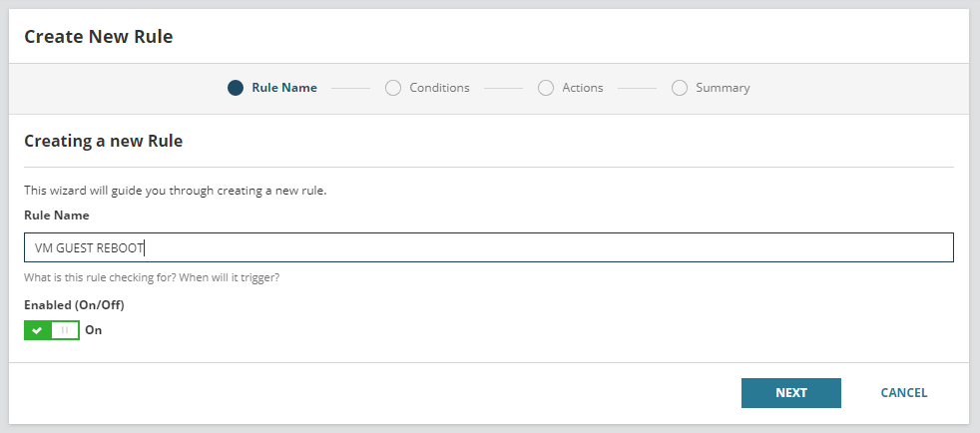Click the "Rule Name" field label
Viewport: 980px width, 433px height.
(56, 215)
